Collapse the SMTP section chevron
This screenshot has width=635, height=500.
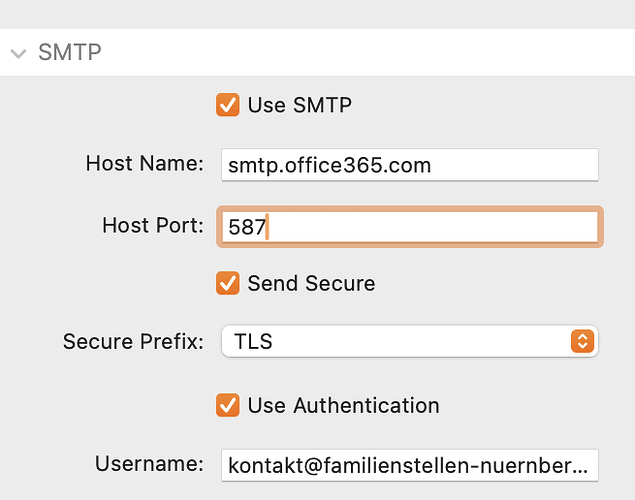click(18, 53)
